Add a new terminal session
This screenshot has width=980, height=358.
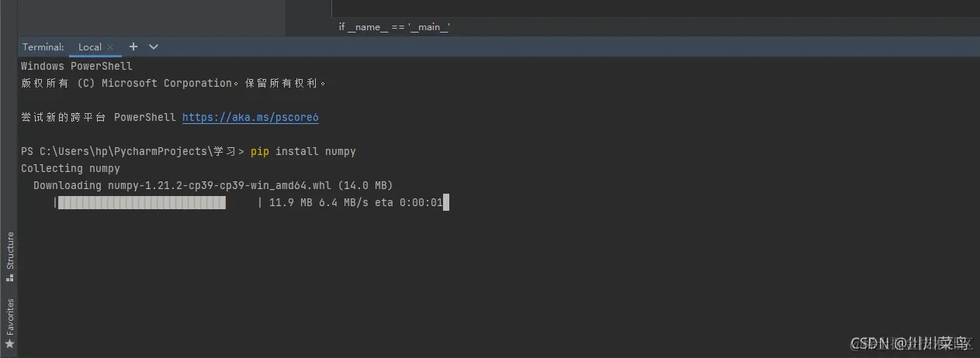tap(133, 46)
